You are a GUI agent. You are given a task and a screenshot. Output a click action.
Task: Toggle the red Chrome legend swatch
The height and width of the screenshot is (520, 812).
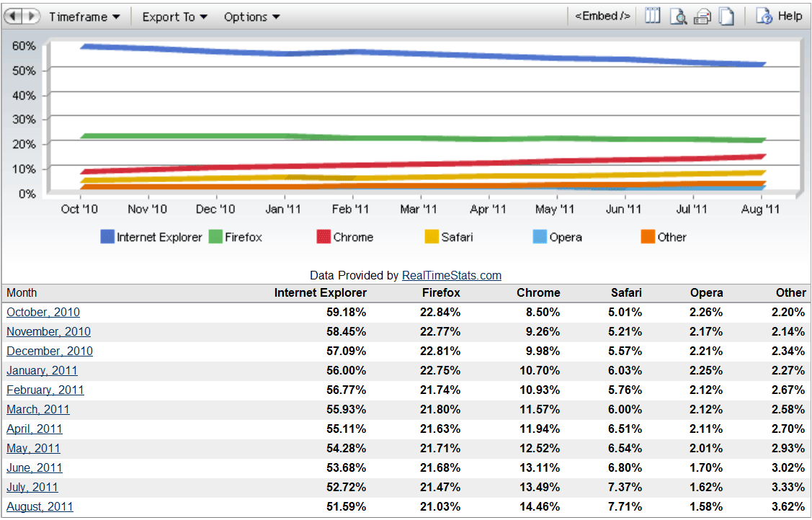[x=324, y=237]
